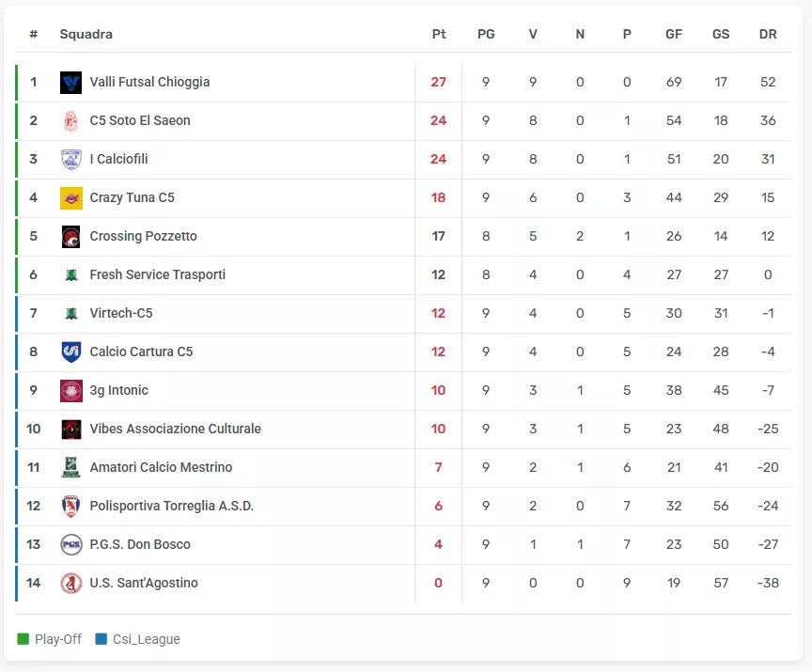Click Virtech-C5 points value 12
The width and height of the screenshot is (812, 672).
tap(439, 314)
